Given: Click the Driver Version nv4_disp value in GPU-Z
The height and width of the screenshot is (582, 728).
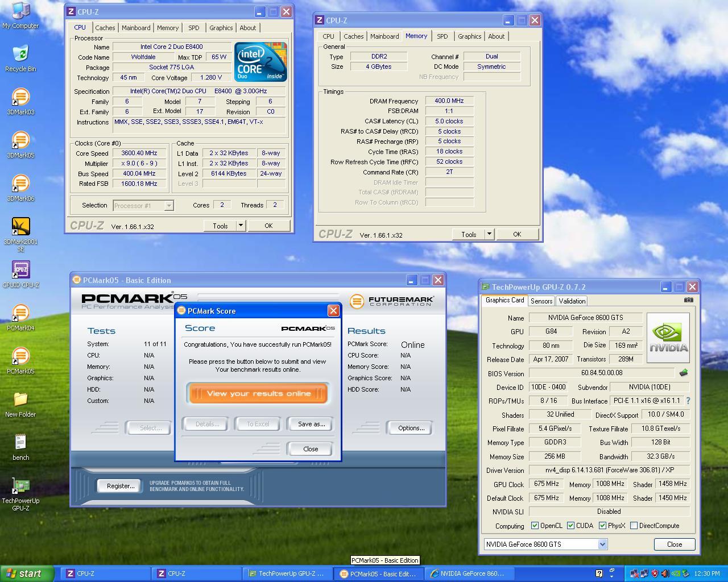Looking at the screenshot, I should [609, 471].
